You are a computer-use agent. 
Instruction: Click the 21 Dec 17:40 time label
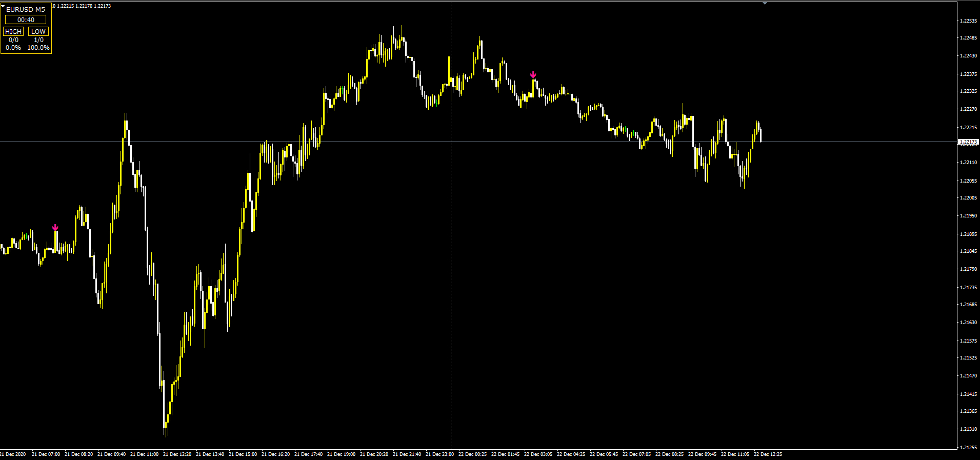(x=309, y=454)
